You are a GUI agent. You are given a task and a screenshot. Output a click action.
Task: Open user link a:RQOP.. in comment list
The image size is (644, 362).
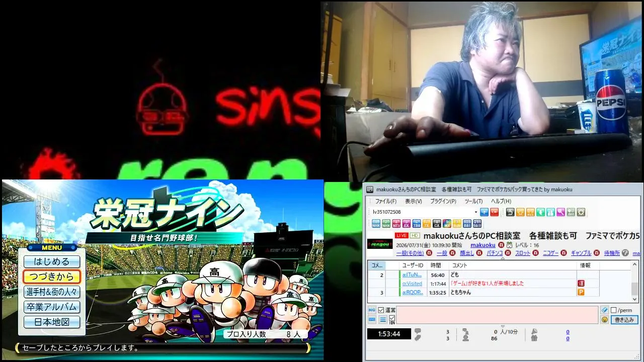pos(413,292)
